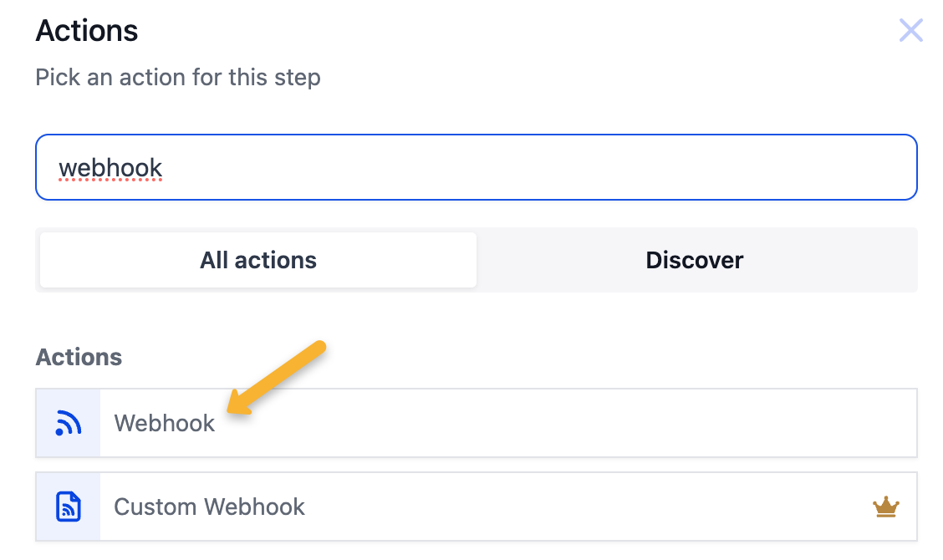Click the Custom Webhook document icon

(68, 507)
